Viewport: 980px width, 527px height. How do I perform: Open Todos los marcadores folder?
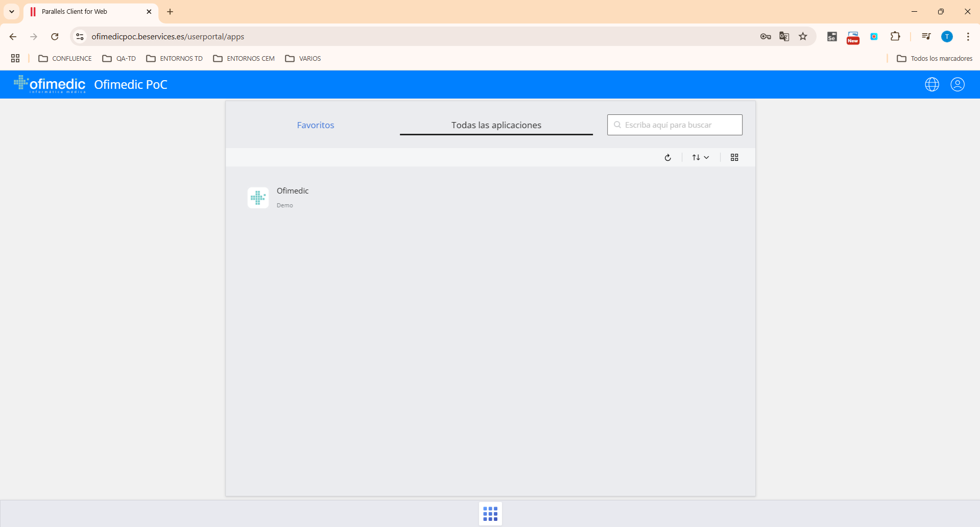point(935,58)
